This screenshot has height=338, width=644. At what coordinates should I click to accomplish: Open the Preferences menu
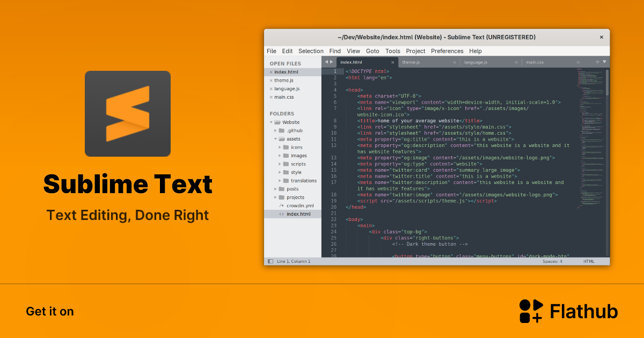click(x=447, y=51)
